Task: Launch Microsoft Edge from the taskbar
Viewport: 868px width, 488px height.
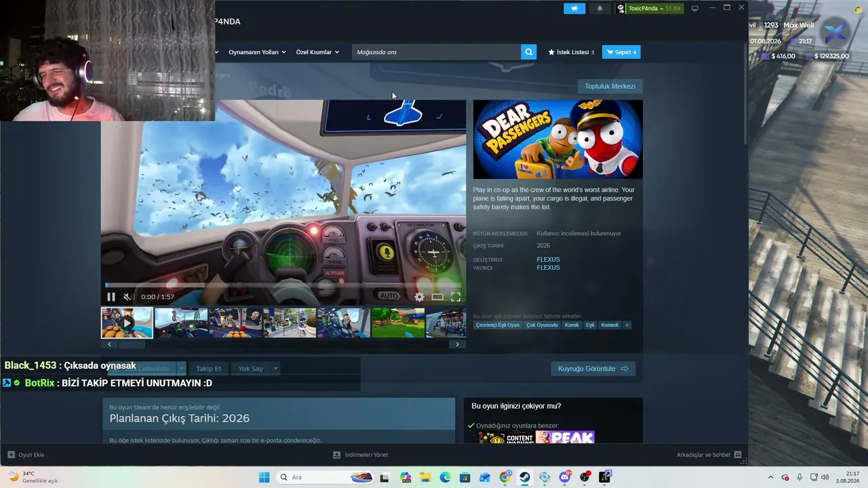Action: tap(445, 477)
